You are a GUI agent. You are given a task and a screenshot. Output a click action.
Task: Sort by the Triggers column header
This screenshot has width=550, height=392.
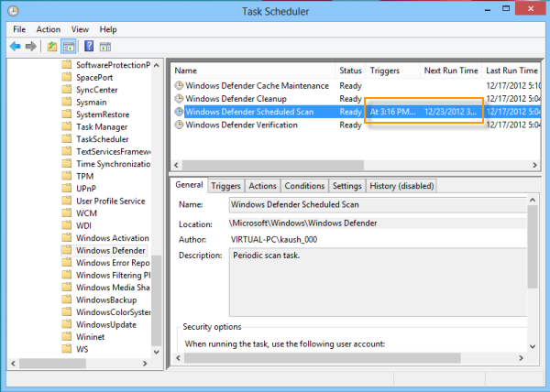coord(392,71)
